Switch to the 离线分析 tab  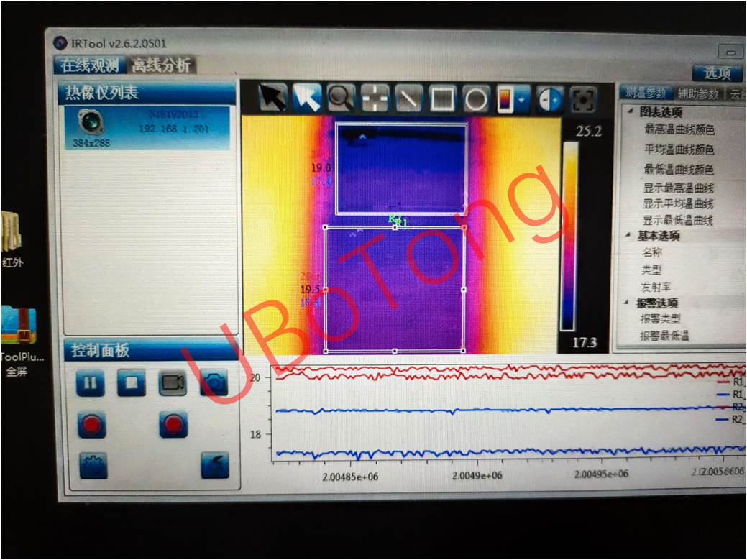[161, 65]
